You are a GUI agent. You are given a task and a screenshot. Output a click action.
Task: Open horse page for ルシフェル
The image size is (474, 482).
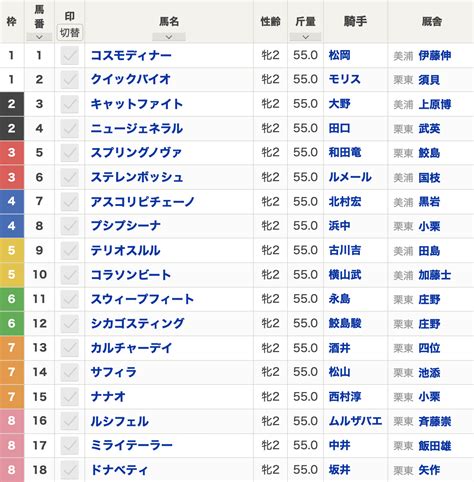pos(120,421)
